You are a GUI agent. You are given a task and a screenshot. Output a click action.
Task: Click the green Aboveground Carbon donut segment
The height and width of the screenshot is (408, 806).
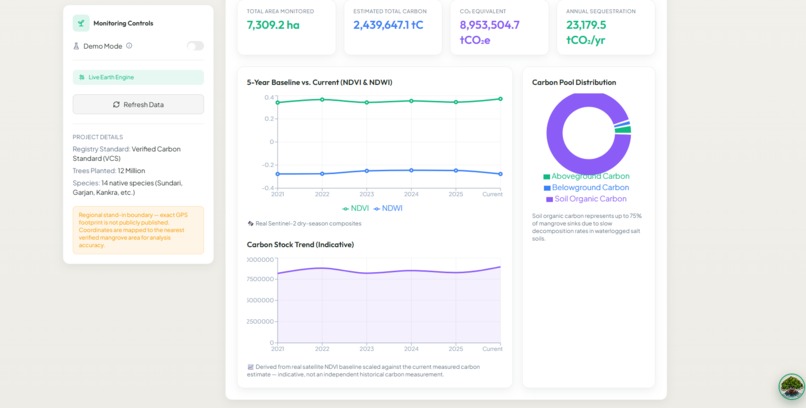(x=623, y=130)
